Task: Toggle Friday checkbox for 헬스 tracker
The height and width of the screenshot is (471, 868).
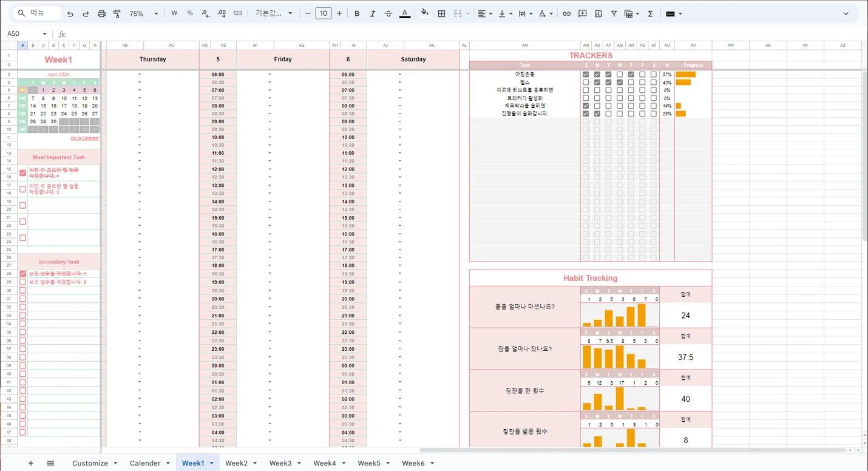Action: coord(642,82)
